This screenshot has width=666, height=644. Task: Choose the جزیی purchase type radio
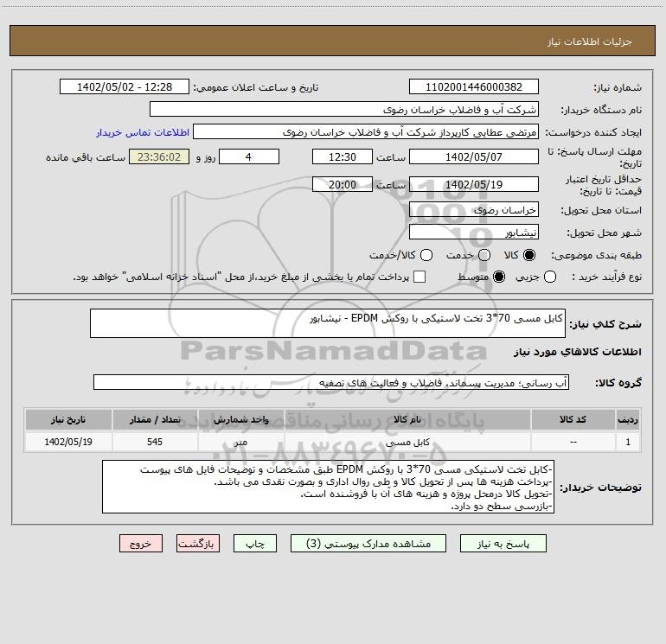549,277
